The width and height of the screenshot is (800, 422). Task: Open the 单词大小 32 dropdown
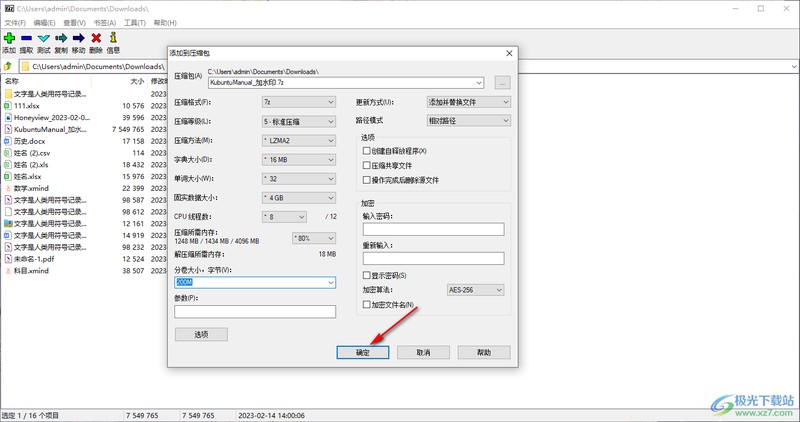(298, 179)
